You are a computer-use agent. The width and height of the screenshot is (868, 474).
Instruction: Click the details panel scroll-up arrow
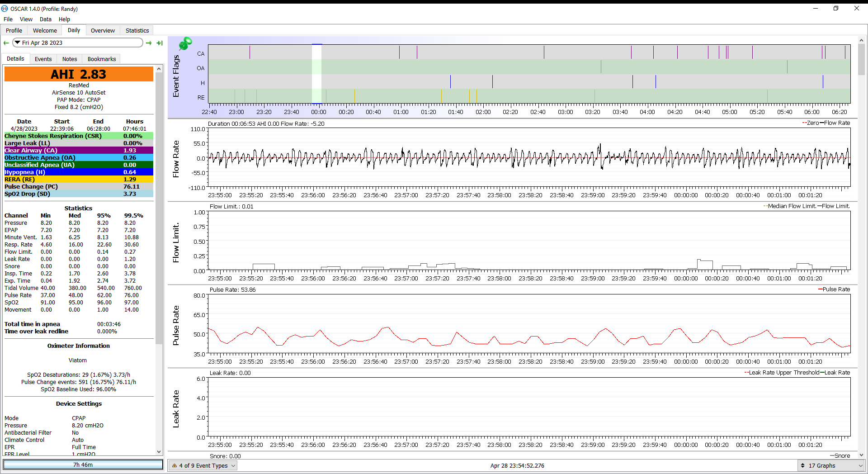(x=159, y=69)
